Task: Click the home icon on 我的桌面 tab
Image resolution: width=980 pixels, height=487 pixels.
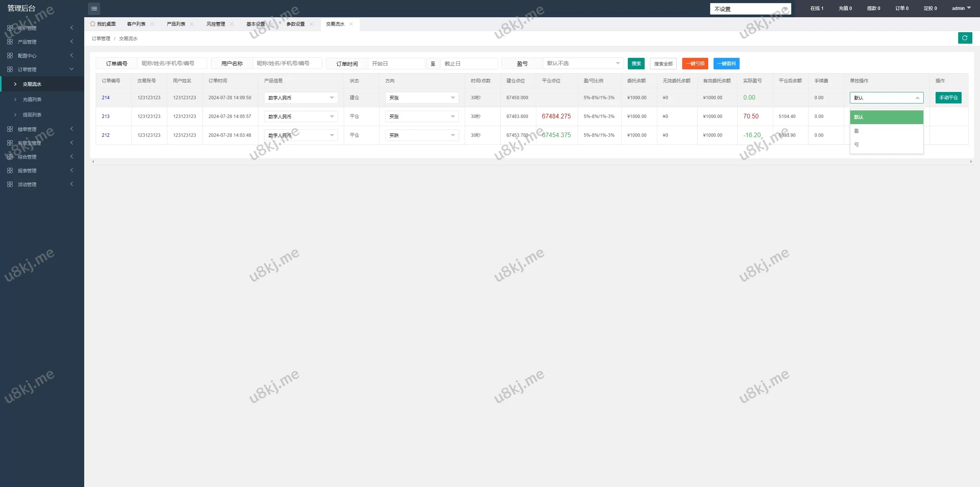Action: tap(93, 24)
